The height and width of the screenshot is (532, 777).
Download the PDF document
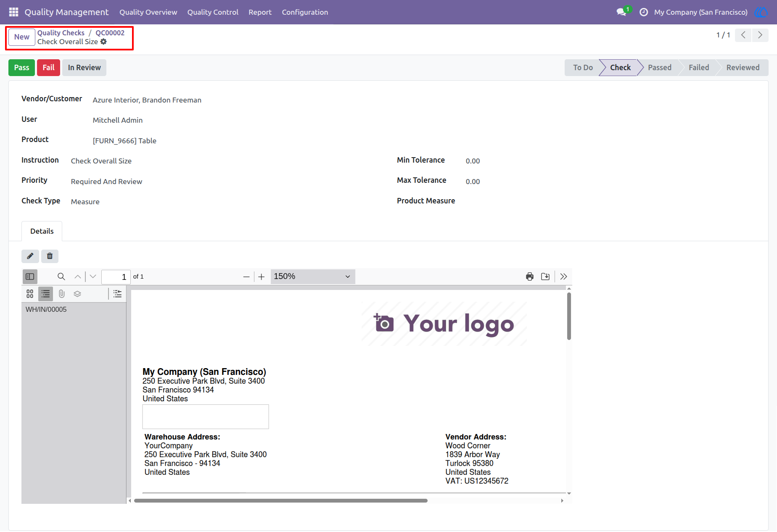coord(545,277)
